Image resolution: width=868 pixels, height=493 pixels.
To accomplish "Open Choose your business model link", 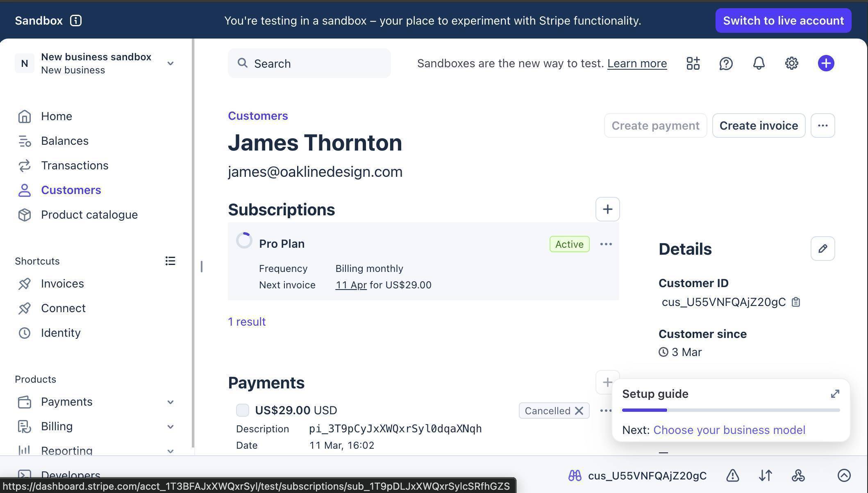I will 729,430.
